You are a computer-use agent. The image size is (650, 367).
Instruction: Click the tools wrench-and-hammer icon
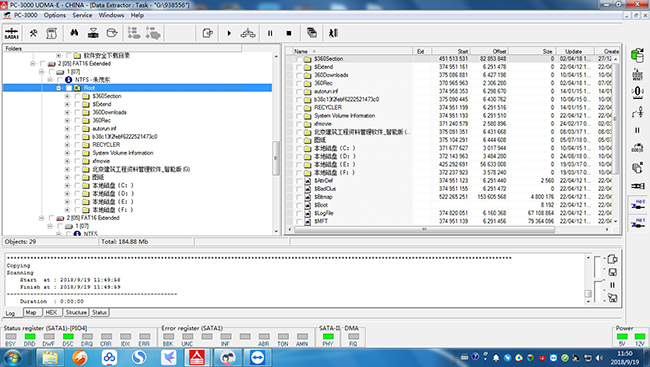[33, 33]
